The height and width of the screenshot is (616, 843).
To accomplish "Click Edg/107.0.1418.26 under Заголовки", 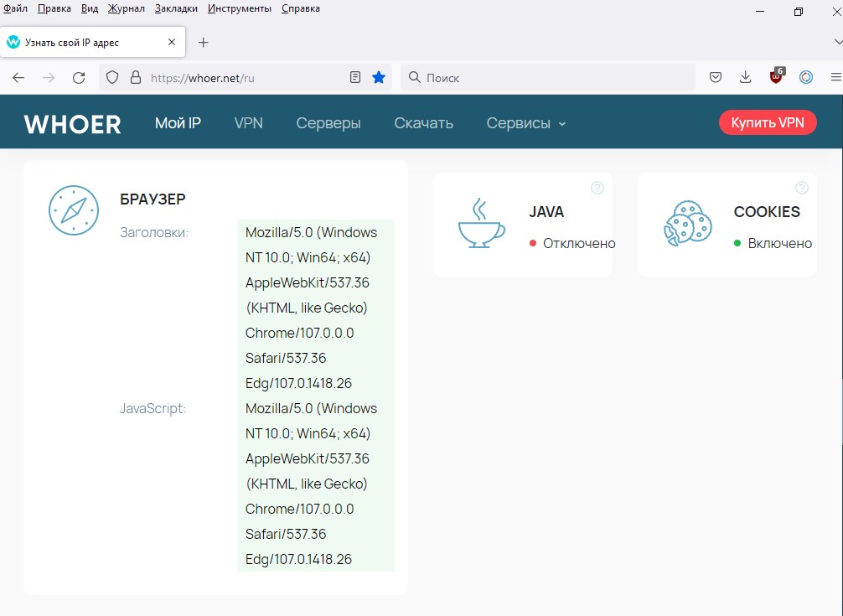I will (298, 383).
